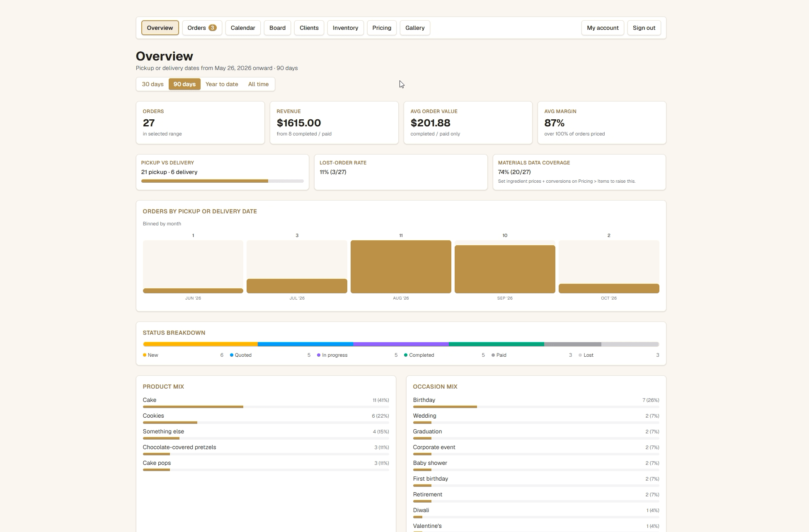Click the Wedding occasion row

point(536,418)
